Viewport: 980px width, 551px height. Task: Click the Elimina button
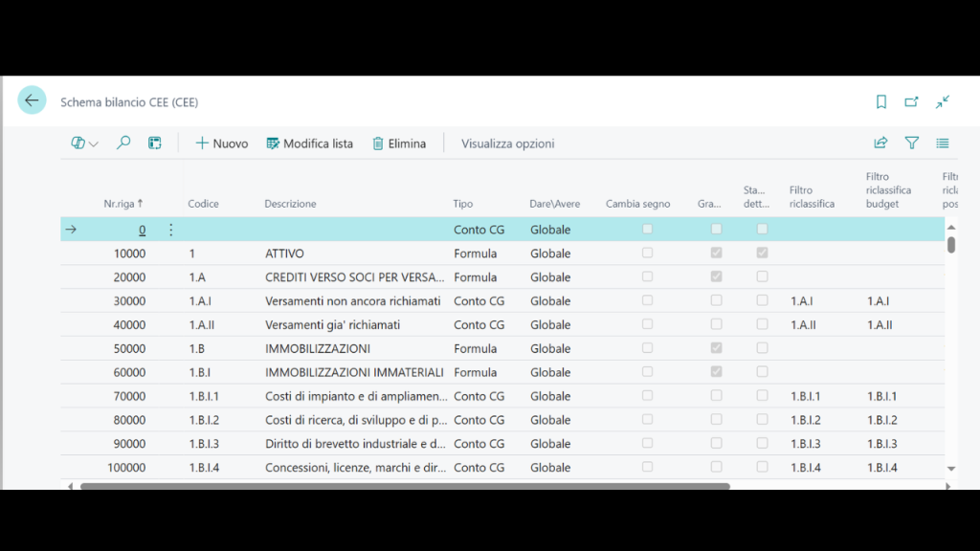[398, 143]
